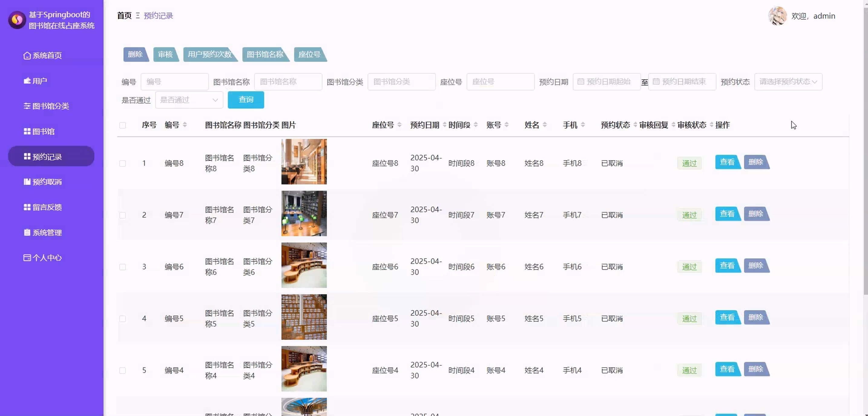Screen dimensions: 868x416
Task: Open 留言反馈 menu in sidebar
Action: pyautogui.click(x=47, y=207)
